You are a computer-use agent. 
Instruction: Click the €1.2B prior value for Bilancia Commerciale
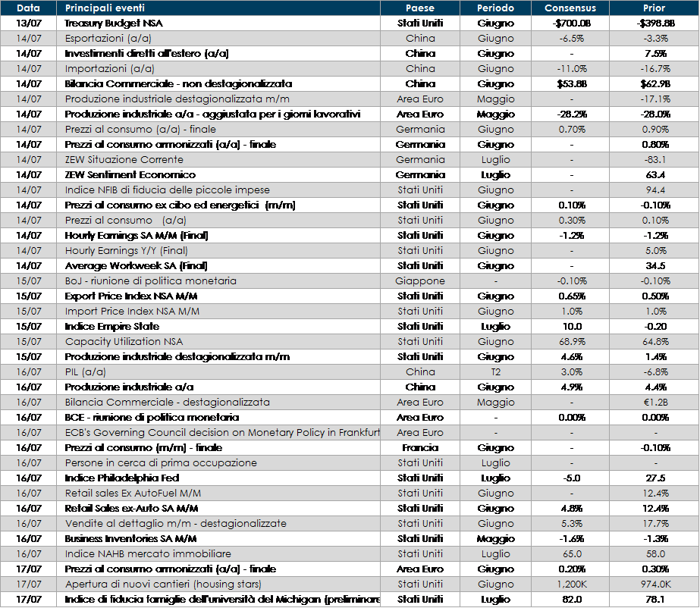click(x=654, y=403)
